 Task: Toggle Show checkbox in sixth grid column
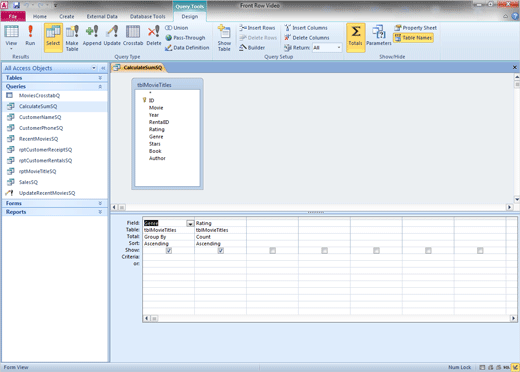(x=428, y=250)
